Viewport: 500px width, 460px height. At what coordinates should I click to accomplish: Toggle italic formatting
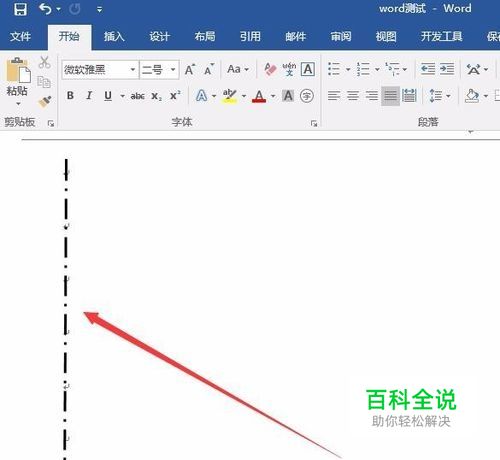tap(89, 96)
